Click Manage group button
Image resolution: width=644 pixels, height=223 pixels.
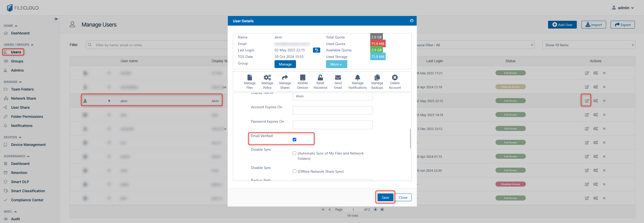tap(285, 64)
